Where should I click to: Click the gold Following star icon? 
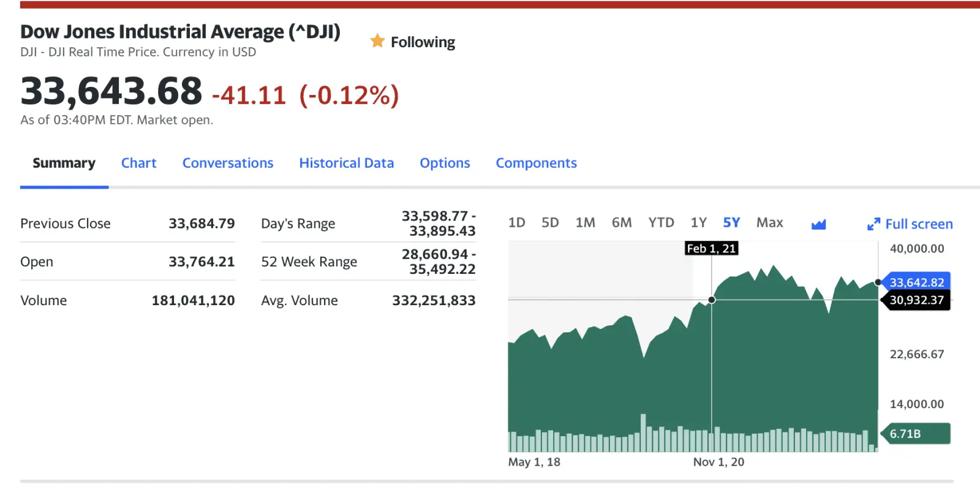coord(377,41)
